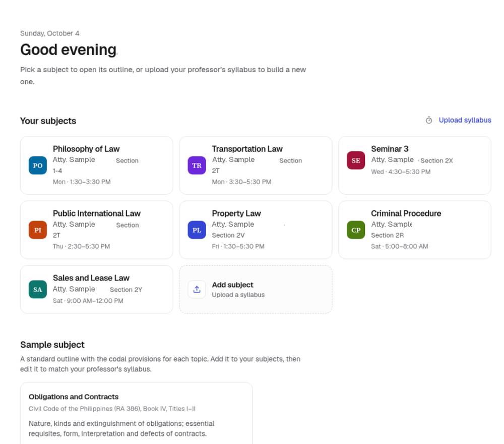Open the Property Law subject title
The height and width of the screenshot is (444, 504).
pyautogui.click(x=236, y=213)
